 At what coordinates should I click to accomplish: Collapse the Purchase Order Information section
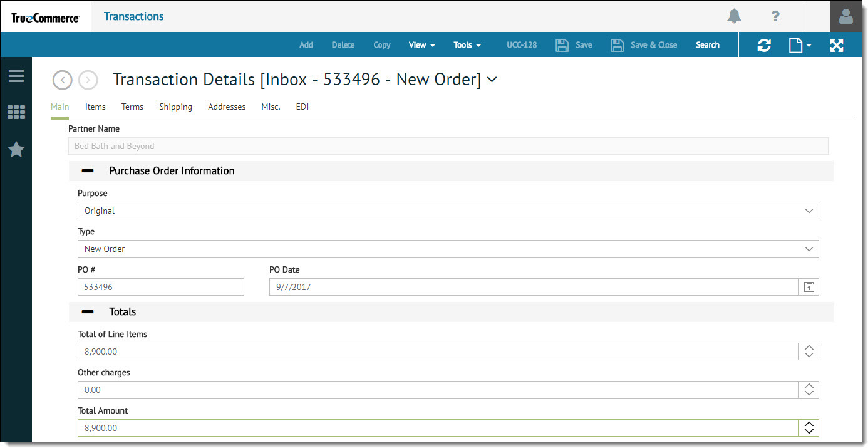coord(88,171)
